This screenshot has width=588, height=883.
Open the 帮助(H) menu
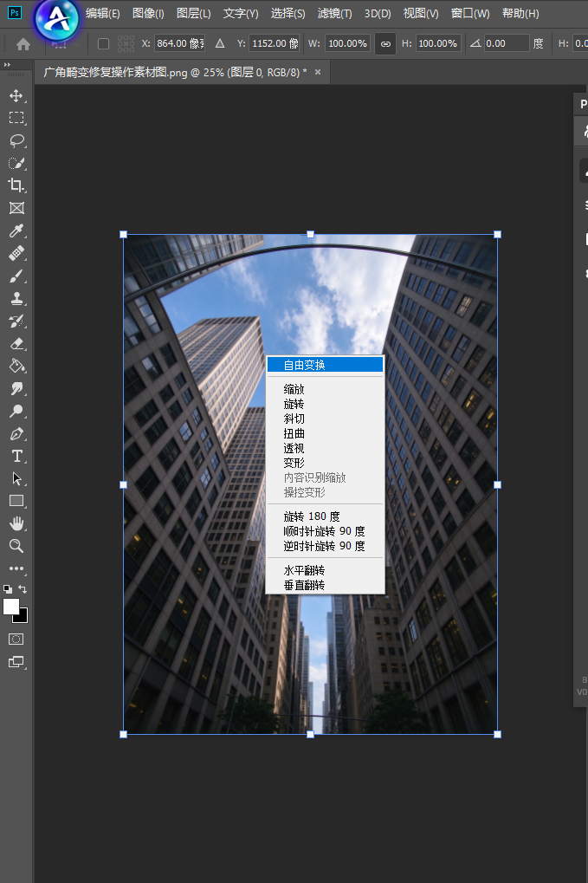click(520, 14)
